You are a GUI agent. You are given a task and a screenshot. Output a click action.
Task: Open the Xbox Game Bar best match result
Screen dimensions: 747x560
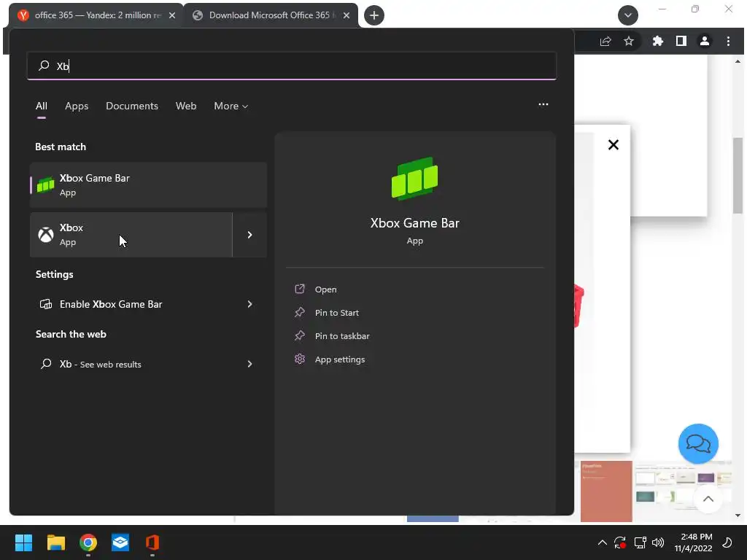(148, 184)
